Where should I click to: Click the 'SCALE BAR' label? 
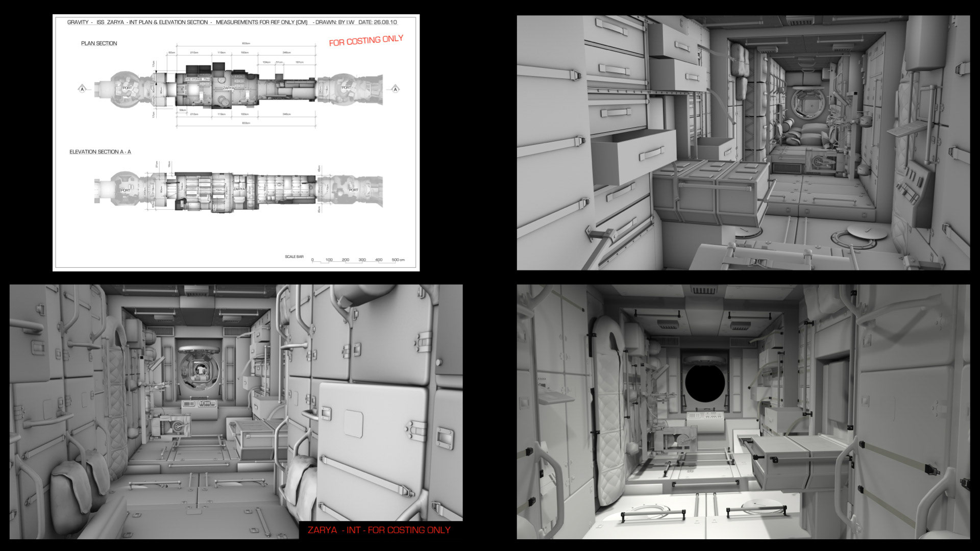click(294, 257)
